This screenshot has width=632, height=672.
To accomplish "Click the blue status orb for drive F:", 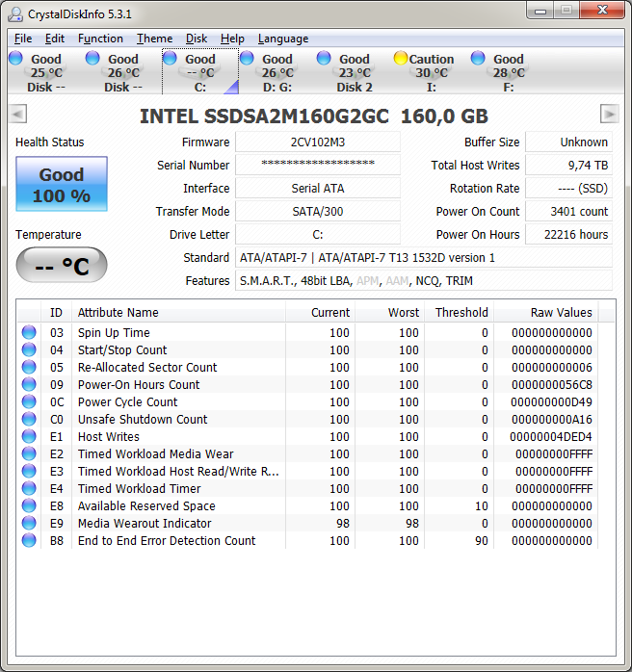I will pyautogui.click(x=478, y=59).
